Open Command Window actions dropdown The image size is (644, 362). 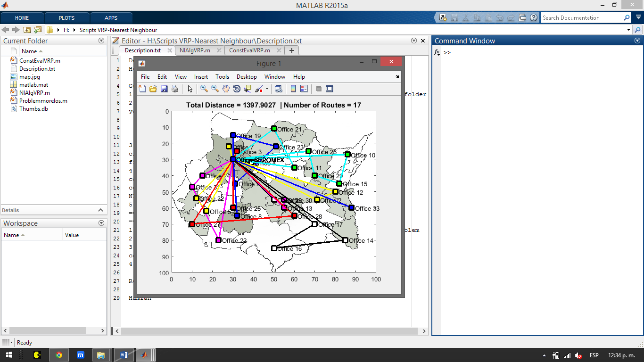pyautogui.click(x=638, y=41)
